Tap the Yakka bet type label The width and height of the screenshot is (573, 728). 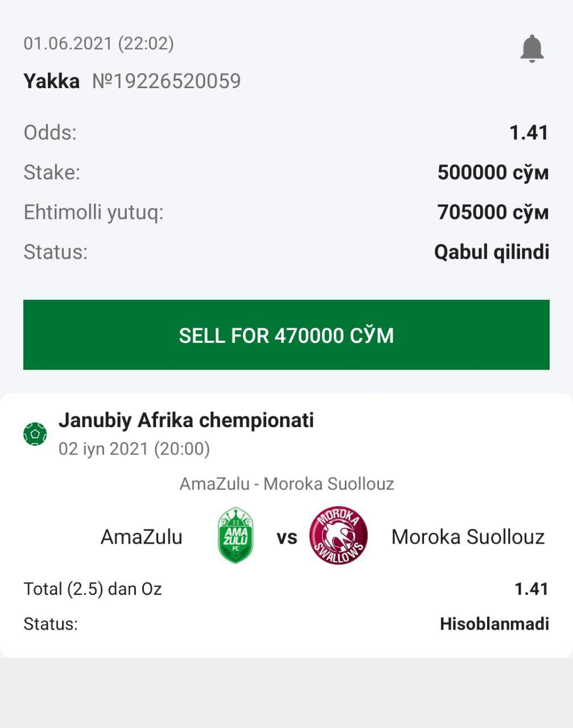51,81
